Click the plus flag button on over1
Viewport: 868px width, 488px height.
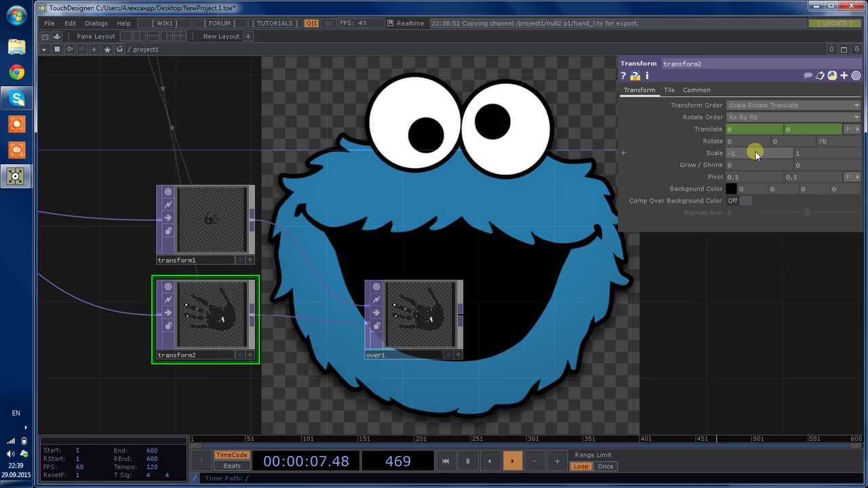click(x=458, y=354)
